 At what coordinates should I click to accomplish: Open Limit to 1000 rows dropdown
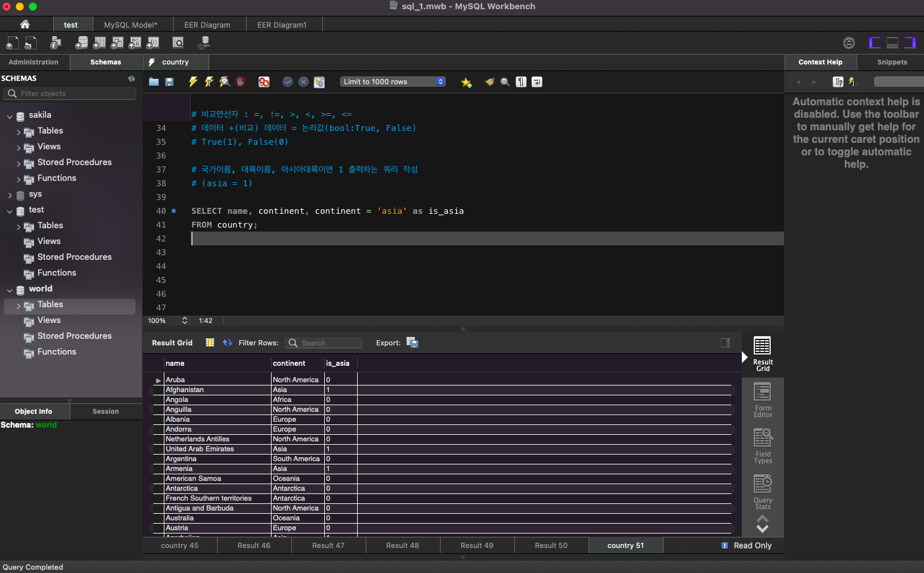393,82
